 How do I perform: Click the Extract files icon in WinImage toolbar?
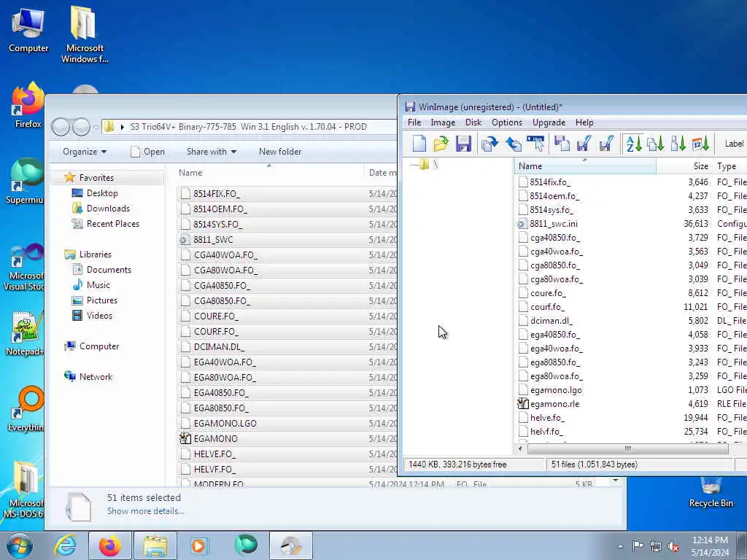click(513, 144)
